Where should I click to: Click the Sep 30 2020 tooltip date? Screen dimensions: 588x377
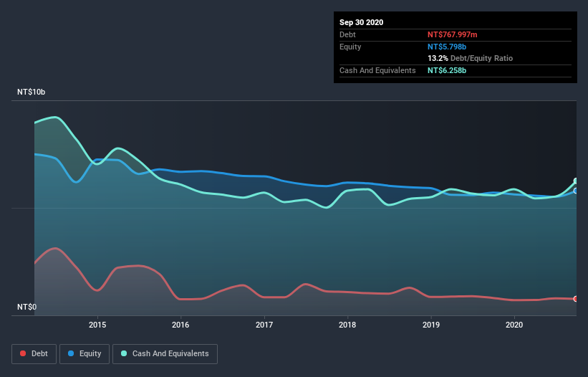[x=362, y=22]
